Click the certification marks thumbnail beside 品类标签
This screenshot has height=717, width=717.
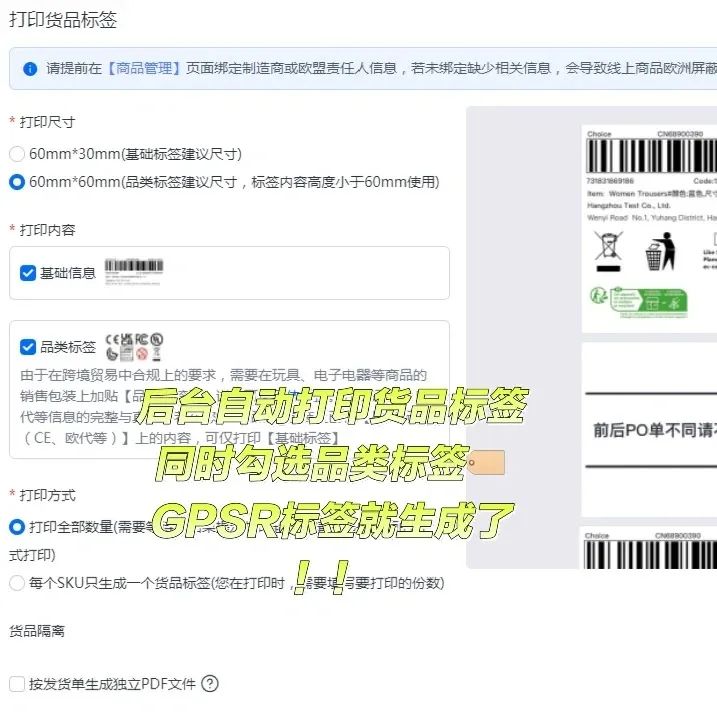pyautogui.click(x=134, y=347)
